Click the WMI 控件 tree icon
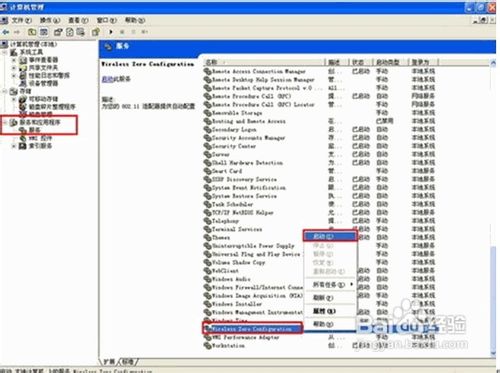 (x=23, y=138)
